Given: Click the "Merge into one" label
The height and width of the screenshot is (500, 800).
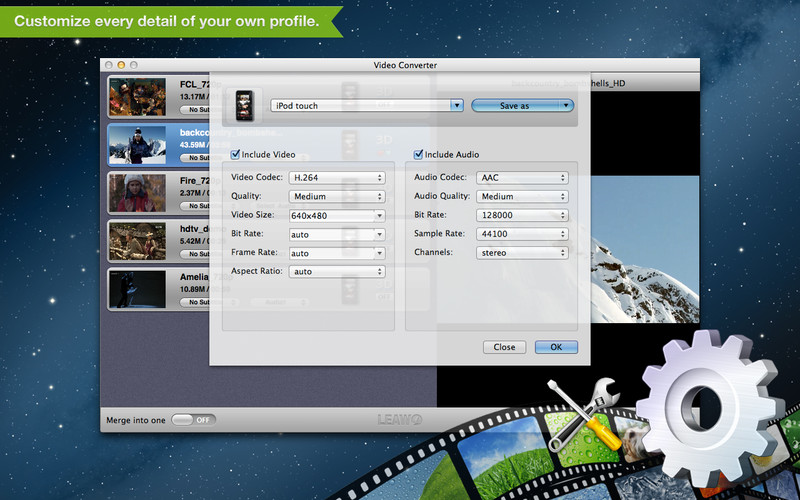Looking at the screenshot, I should pyautogui.click(x=136, y=420).
